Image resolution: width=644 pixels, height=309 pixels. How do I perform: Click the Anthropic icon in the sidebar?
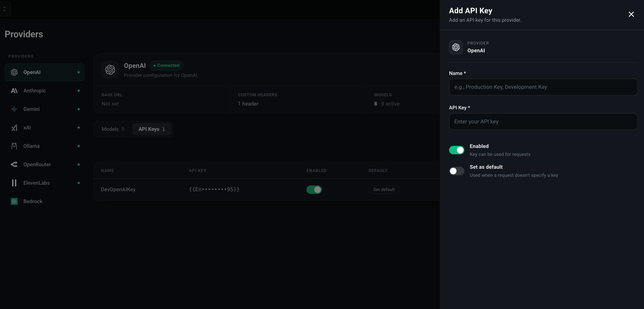tap(14, 91)
